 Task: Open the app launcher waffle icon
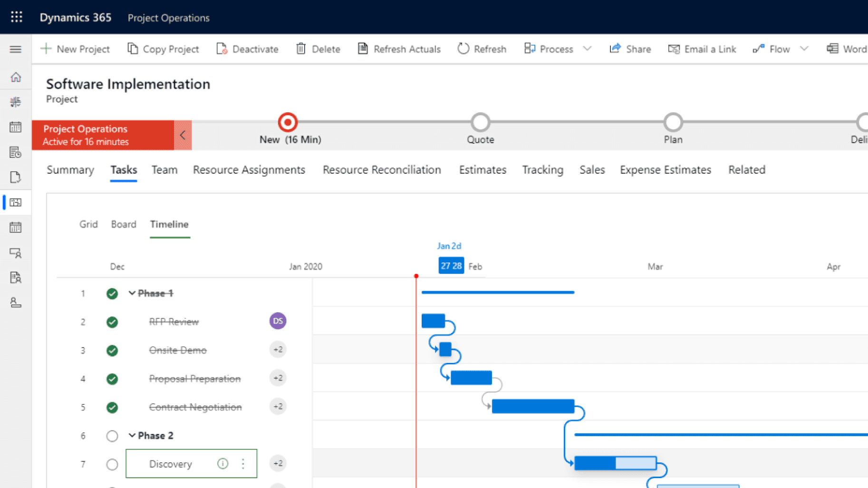point(17,17)
